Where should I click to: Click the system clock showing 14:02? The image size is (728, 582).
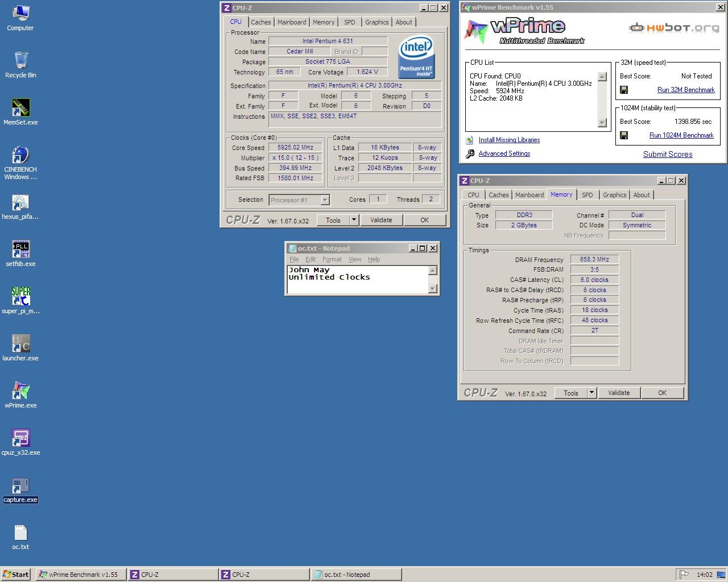pos(705,575)
